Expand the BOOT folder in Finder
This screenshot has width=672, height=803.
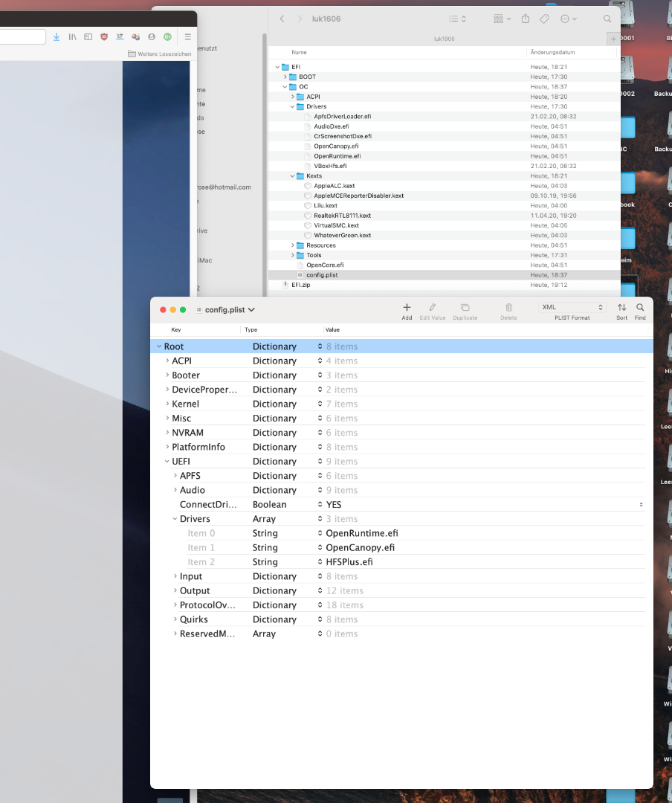point(285,77)
